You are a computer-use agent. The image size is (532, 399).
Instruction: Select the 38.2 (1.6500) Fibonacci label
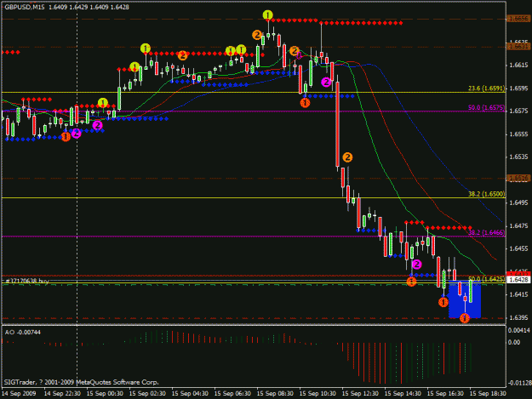[x=486, y=194]
